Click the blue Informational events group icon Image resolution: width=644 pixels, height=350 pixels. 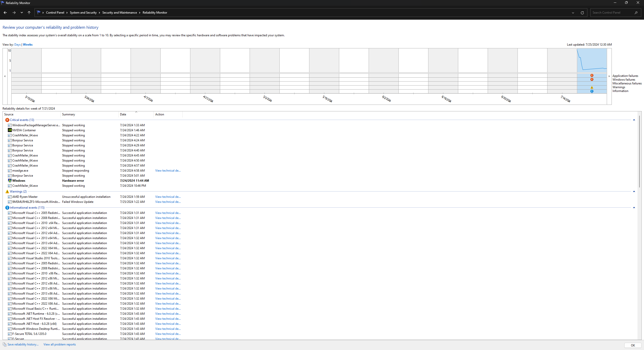[x=7, y=208]
